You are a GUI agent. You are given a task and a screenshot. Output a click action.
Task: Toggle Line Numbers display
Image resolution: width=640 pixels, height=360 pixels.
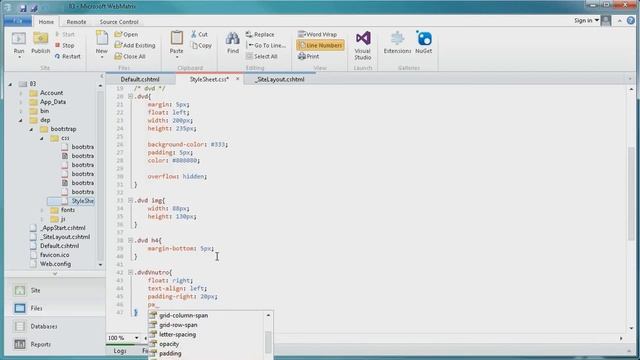320,45
